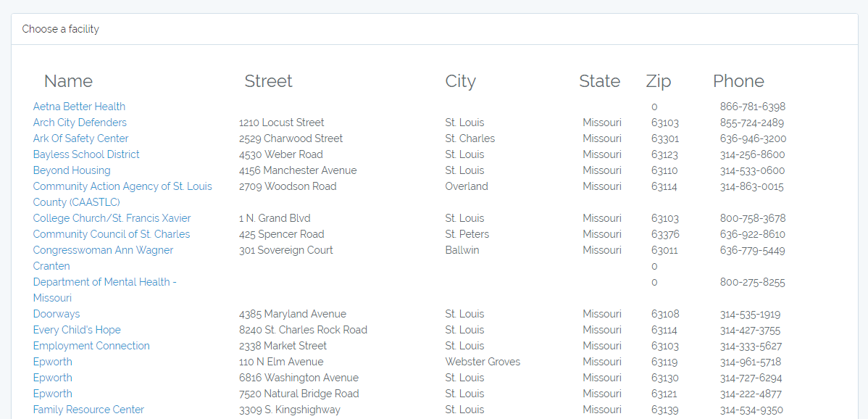
Task: Open Community Action Agency of St. Louis County link
Action: tap(122, 194)
